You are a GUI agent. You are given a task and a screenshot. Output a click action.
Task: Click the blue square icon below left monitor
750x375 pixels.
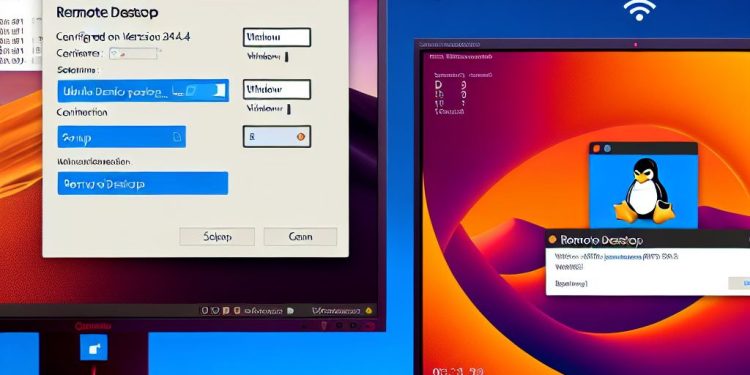click(x=94, y=347)
